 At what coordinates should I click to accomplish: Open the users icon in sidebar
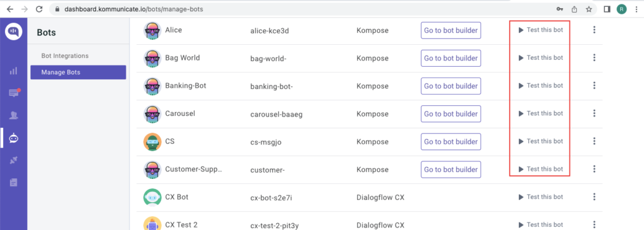tap(14, 115)
